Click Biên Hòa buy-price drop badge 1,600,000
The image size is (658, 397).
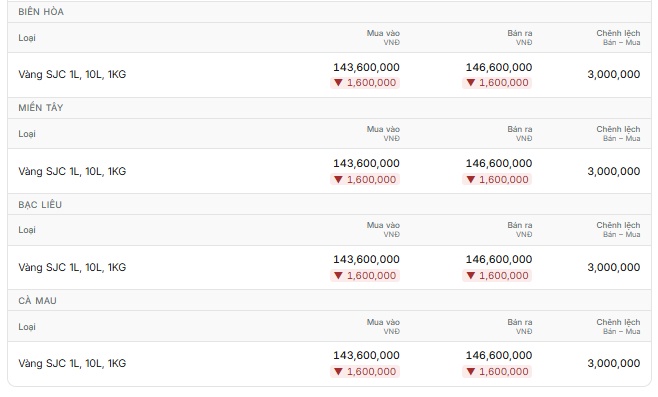(365, 83)
